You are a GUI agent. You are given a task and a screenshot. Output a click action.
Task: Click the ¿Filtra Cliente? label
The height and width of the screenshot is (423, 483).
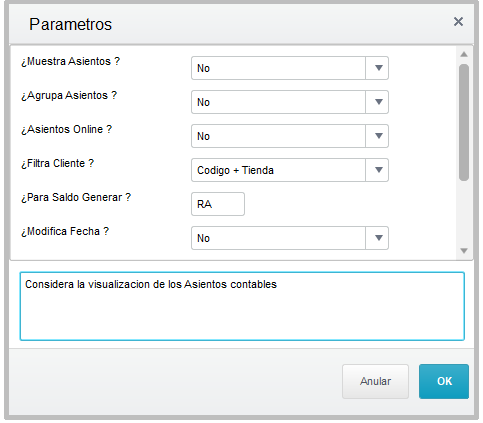(x=57, y=163)
